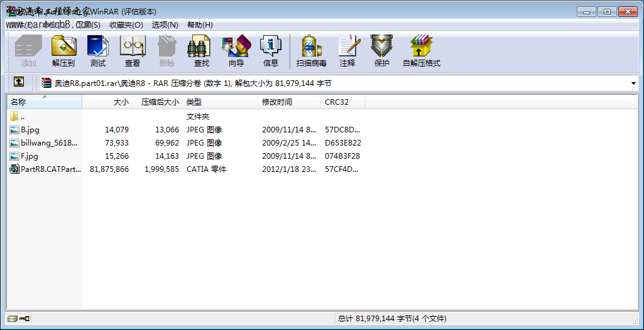Viewport: 644px width, 330px height.
Task: Click the billwang_5618 image file icon
Action: point(14,143)
